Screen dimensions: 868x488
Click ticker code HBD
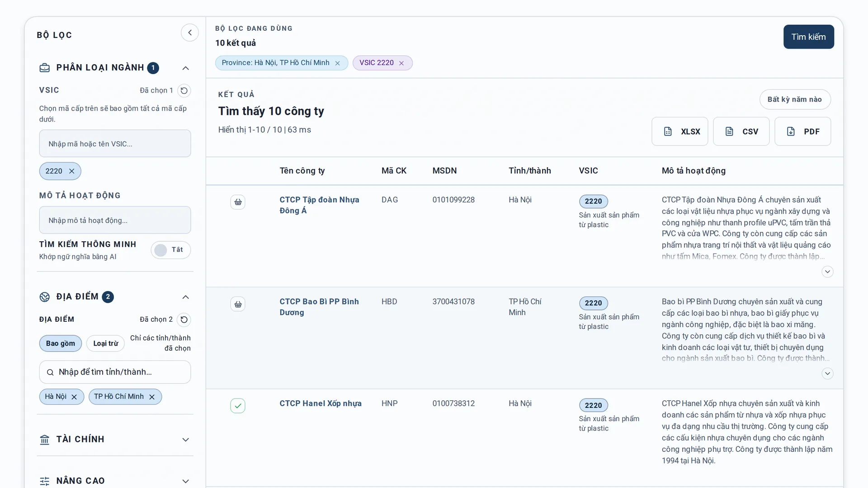(389, 301)
